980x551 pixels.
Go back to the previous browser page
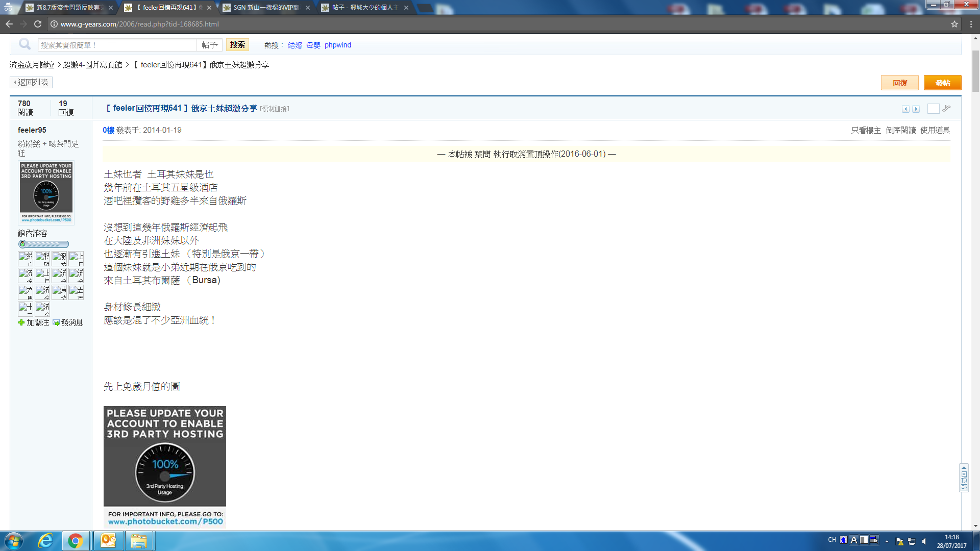pos(9,24)
